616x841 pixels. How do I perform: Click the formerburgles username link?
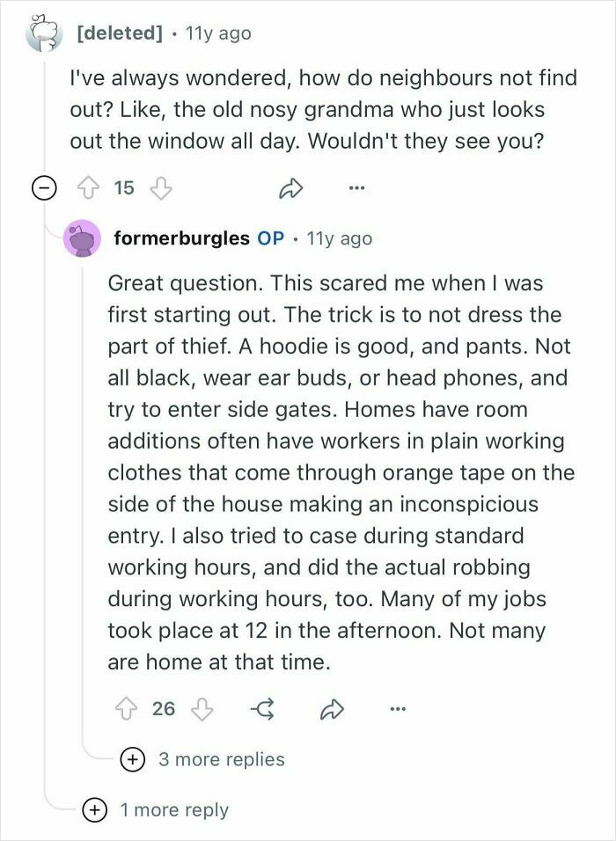coord(180,238)
